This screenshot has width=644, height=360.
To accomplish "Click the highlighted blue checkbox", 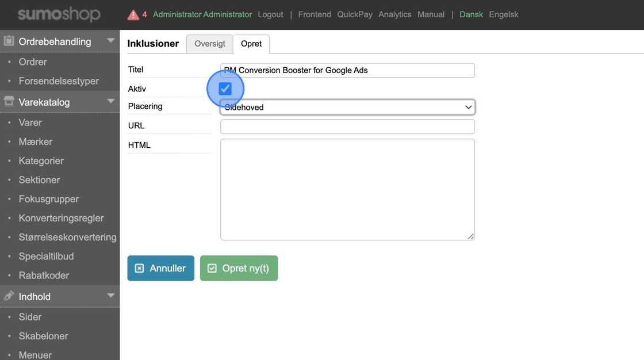I will click(225, 88).
